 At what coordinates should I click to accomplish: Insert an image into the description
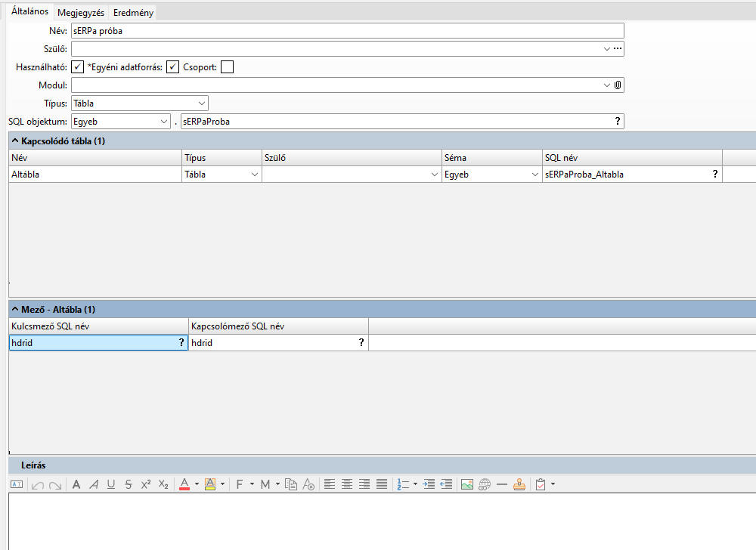(x=467, y=485)
